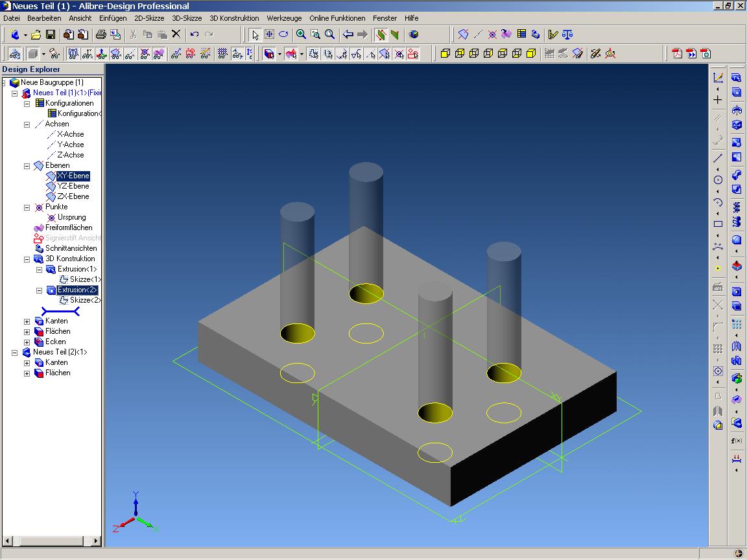The width and height of the screenshot is (747, 560).
Task: Click the Open folder toolbar icon
Action: (x=36, y=34)
